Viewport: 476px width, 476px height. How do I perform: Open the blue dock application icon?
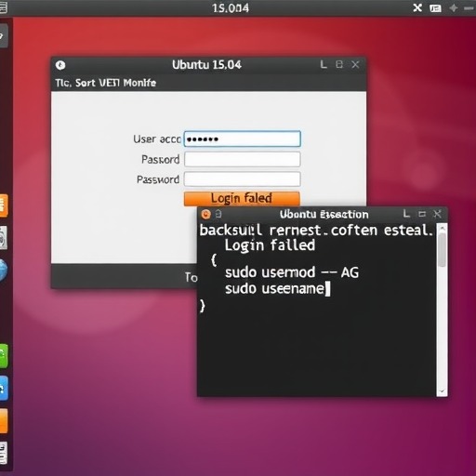pos(4,389)
